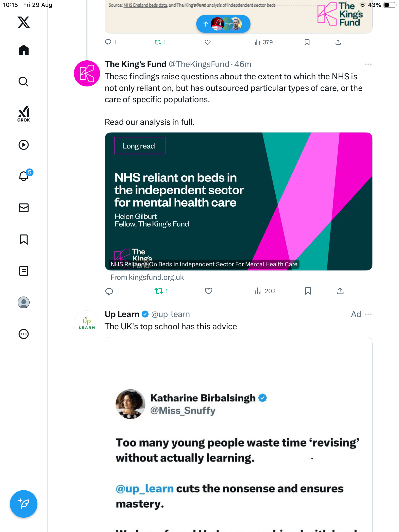Like the King's Fund analysis post
This screenshot has height=532, width=399.
(208, 291)
